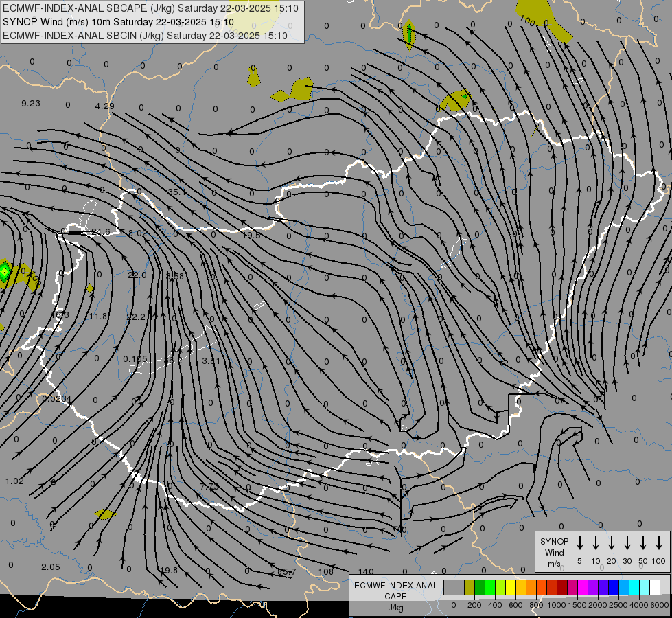Click 'SYNOP Wind m/s' label in the wind legend
672x618 pixels.
(x=554, y=553)
